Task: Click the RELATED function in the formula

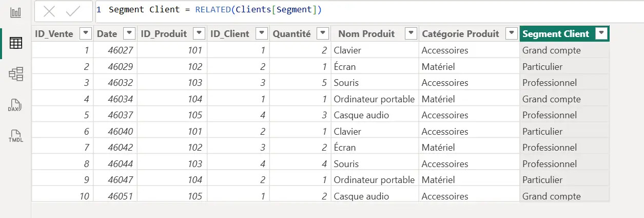Action: click(x=212, y=10)
